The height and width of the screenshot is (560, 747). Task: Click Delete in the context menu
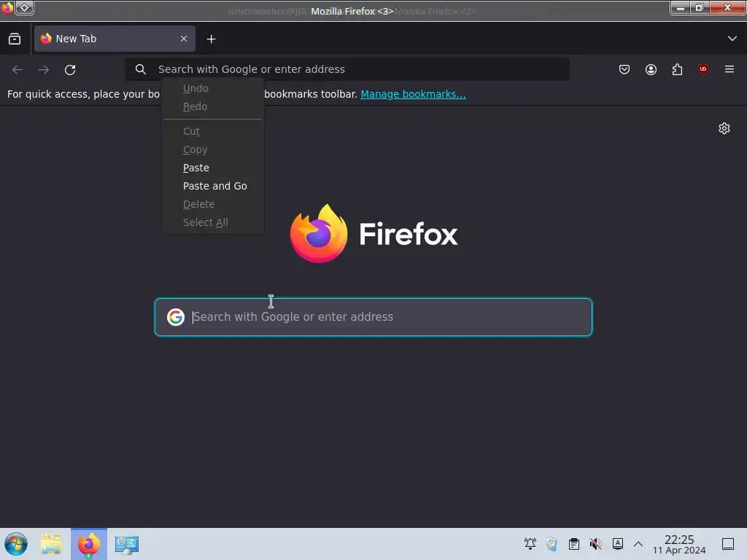[x=213, y=204]
